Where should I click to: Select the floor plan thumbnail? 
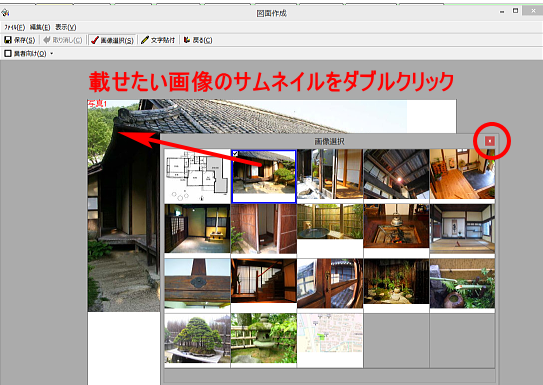coord(197,176)
